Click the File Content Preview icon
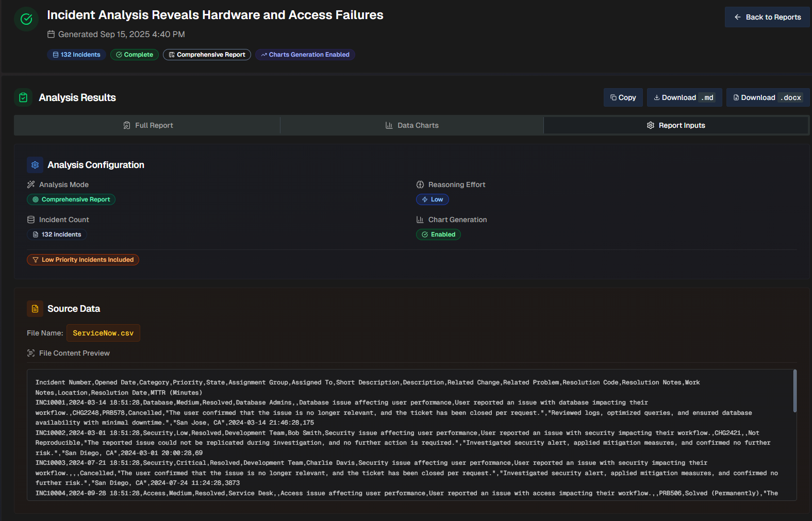 pos(31,353)
